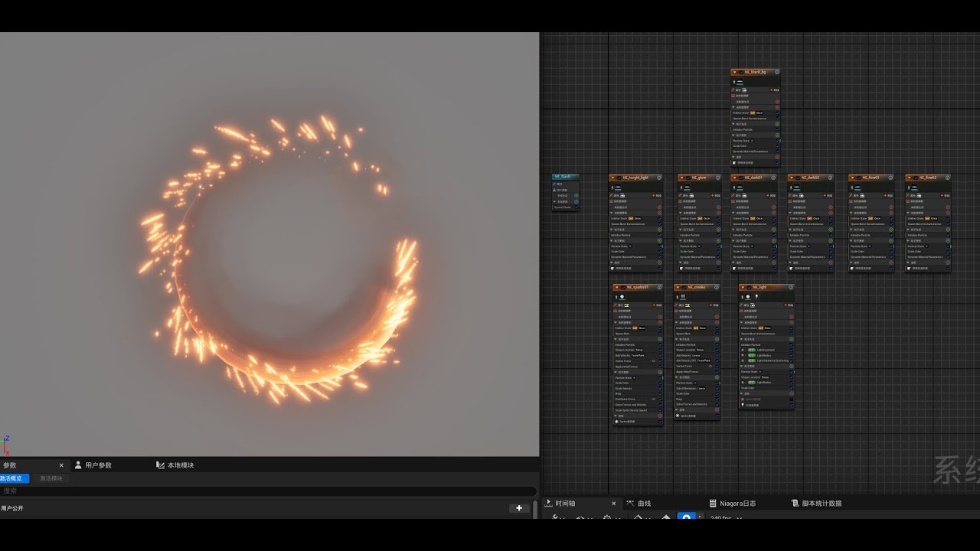Open the 脚本统计数据 tab
The width and height of the screenshot is (980, 551).
click(x=816, y=504)
